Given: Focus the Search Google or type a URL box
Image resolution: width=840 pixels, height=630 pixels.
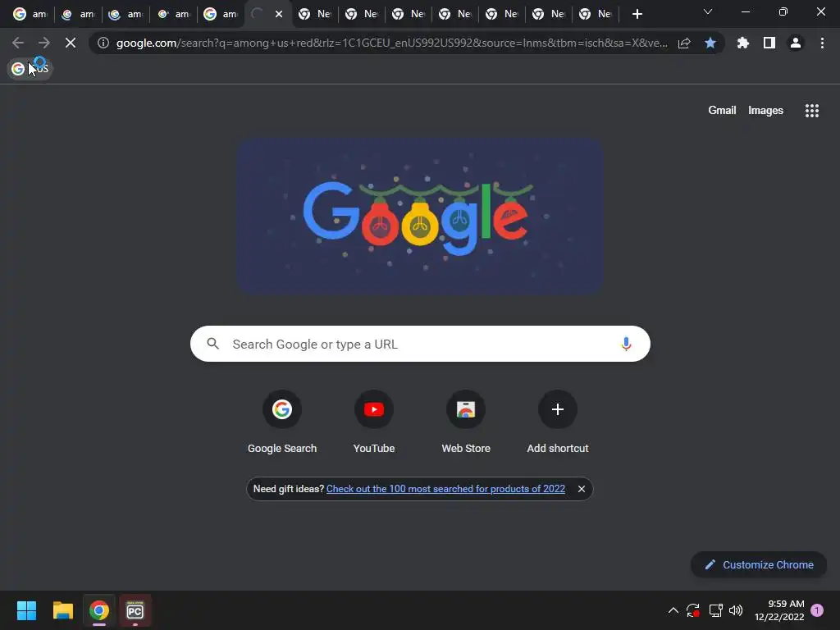Looking at the screenshot, I should (420, 344).
